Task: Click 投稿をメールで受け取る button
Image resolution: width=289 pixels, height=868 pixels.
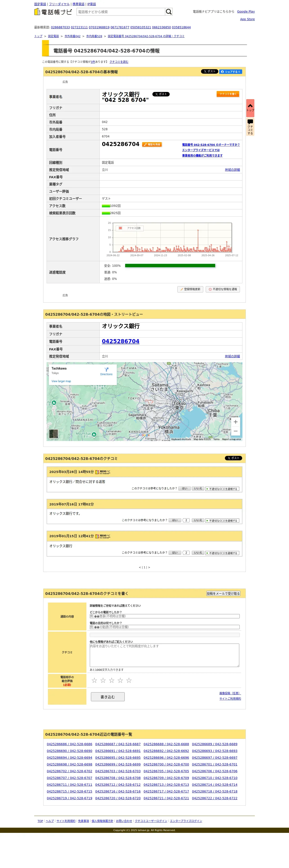Action: (x=224, y=593)
